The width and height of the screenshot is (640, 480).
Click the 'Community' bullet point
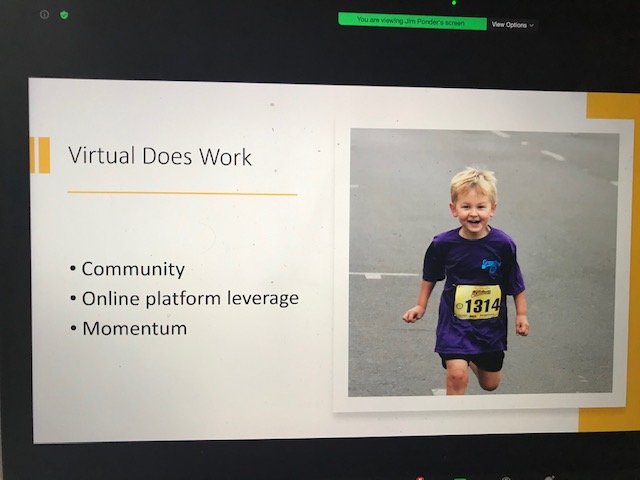[132, 269]
